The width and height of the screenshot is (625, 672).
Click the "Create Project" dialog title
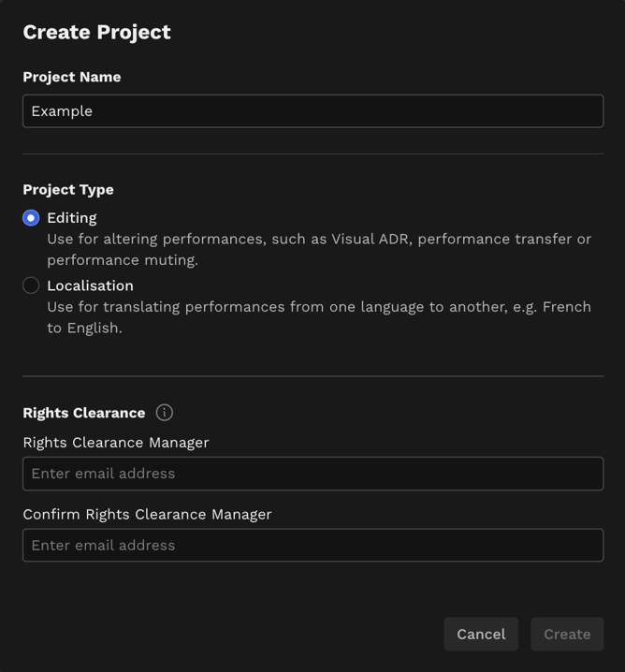tap(96, 33)
